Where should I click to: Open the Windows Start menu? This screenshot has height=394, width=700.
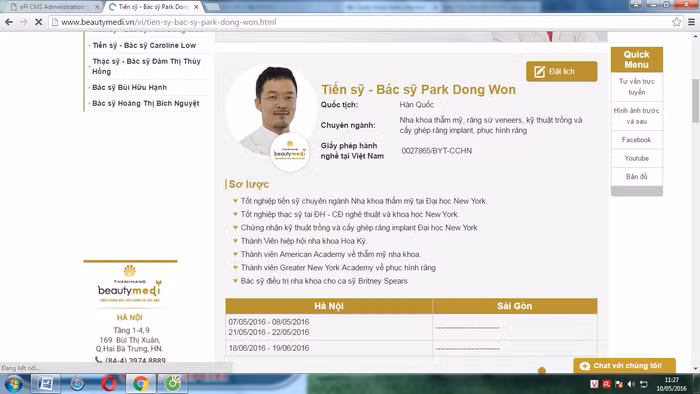pos(14,384)
